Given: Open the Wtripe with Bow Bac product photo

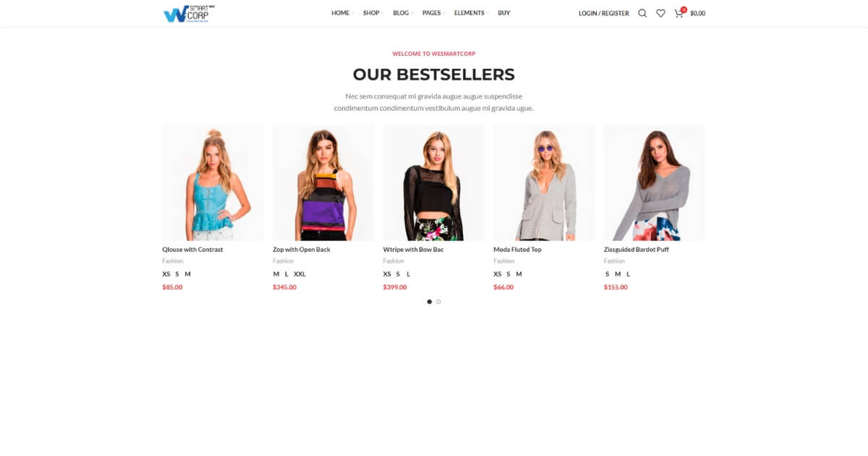Looking at the screenshot, I should click(433, 182).
